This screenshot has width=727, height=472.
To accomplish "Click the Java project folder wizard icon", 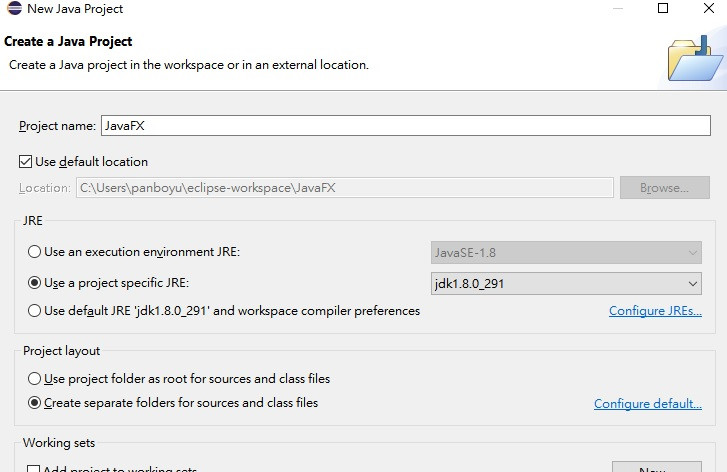I will click(694, 54).
